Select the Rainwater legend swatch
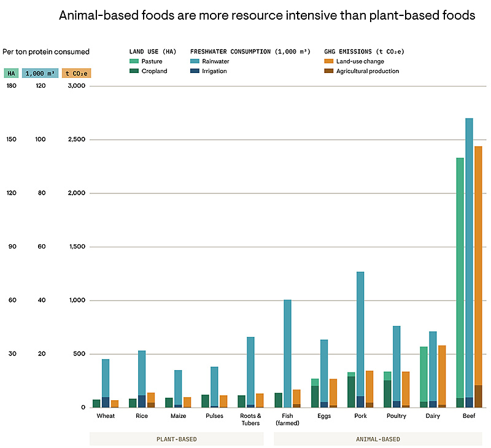This screenshot has width=491, height=448. [195, 61]
